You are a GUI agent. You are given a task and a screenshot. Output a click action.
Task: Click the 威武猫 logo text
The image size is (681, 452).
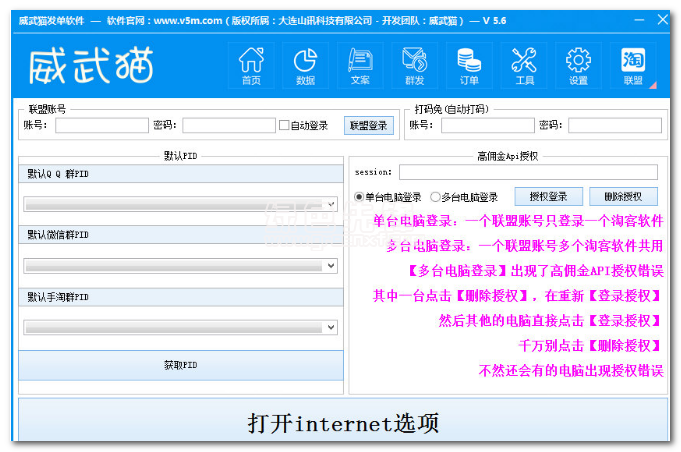91,65
